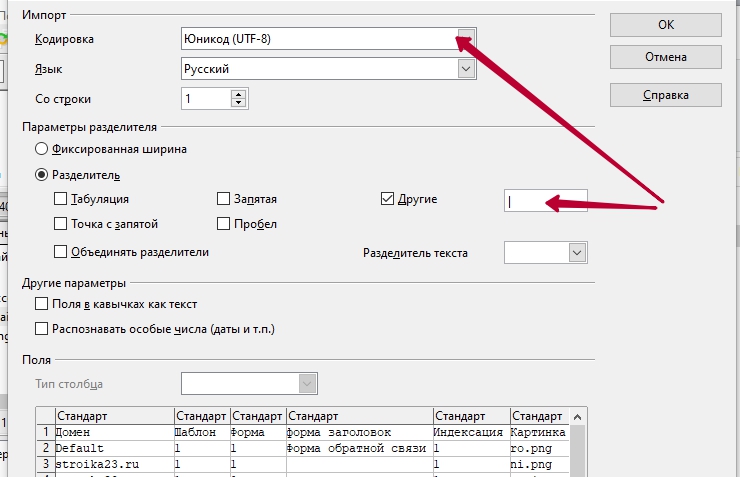The height and width of the screenshot is (477, 740).
Task: Open the Язык language dropdown
Action: [465, 69]
